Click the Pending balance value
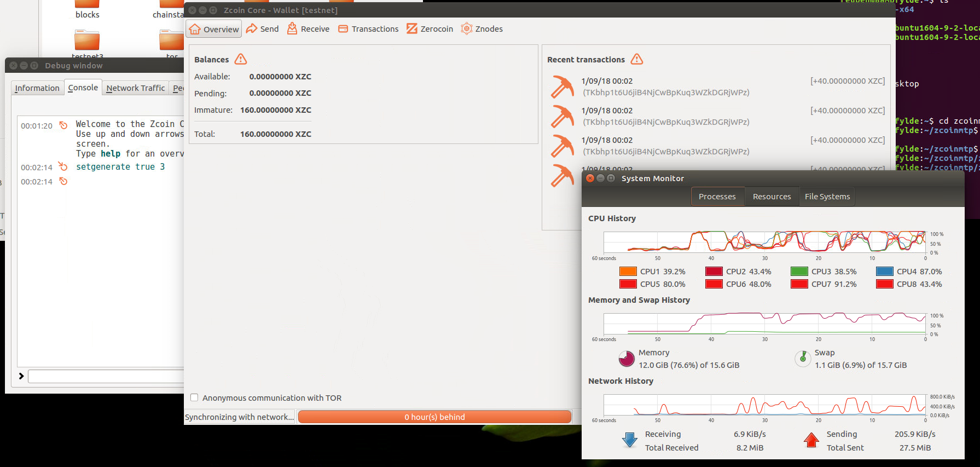Viewport: 980px width, 467px height. tap(280, 93)
